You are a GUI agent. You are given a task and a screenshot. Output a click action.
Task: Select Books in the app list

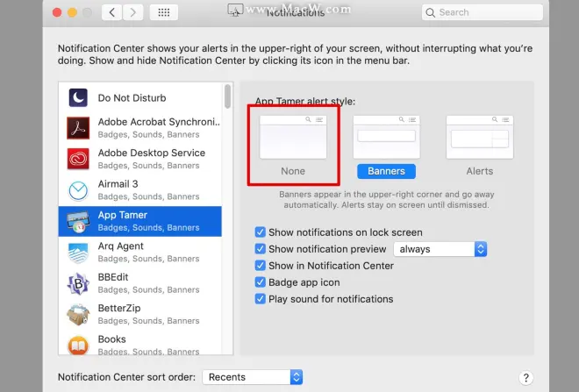(140, 343)
